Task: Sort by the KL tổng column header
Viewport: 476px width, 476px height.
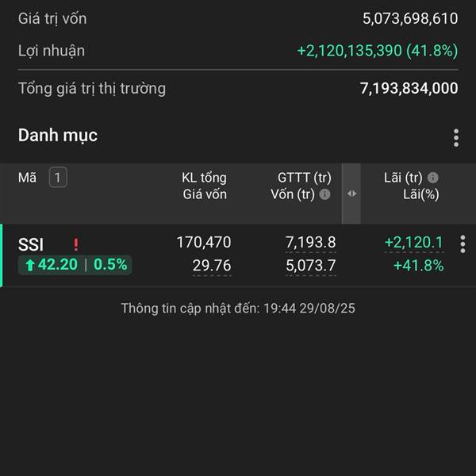Action: click(x=204, y=178)
